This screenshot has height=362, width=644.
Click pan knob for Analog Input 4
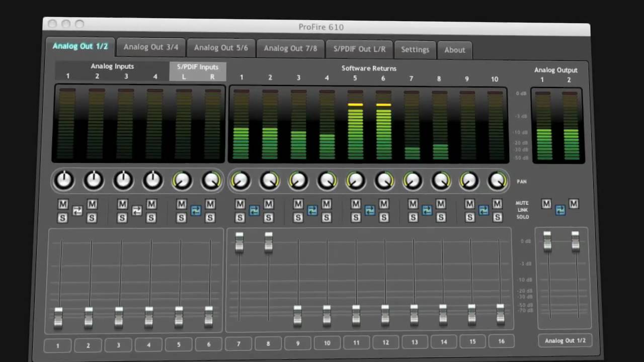[x=153, y=180]
